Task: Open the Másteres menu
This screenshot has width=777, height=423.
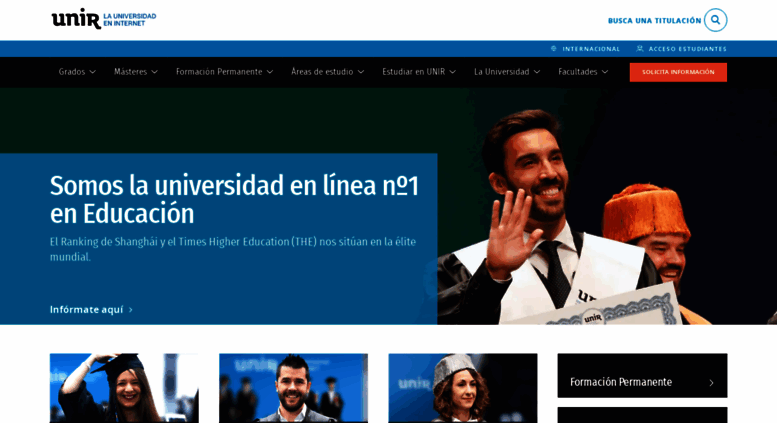Action: coord(130,72)
